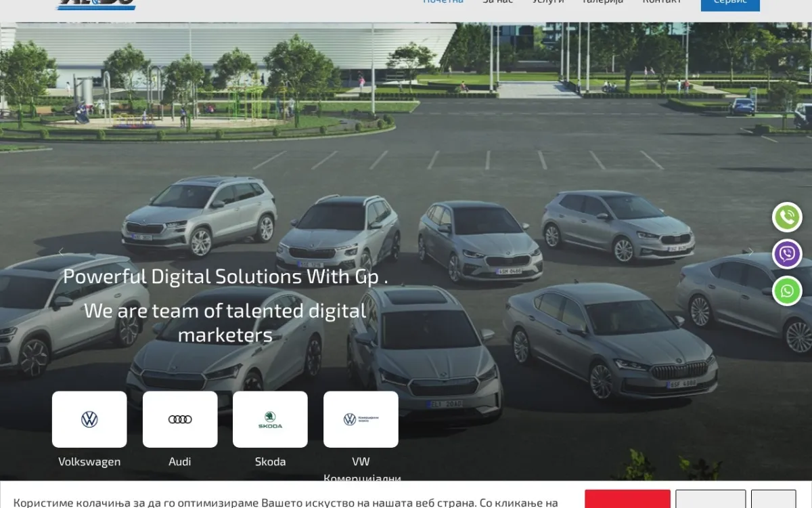Click the text "We are team of talented digital marketers"
812x508 pixels.
click(225, 322)
